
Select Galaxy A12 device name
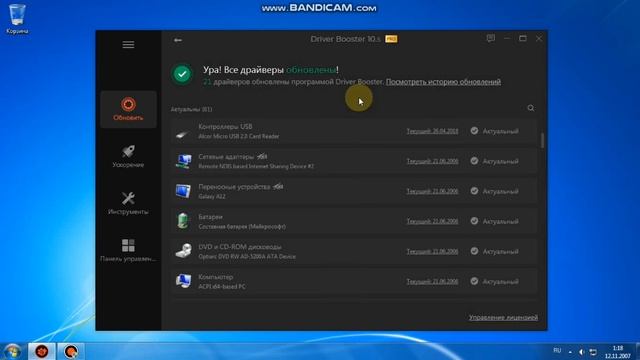[x=212, y=196]
